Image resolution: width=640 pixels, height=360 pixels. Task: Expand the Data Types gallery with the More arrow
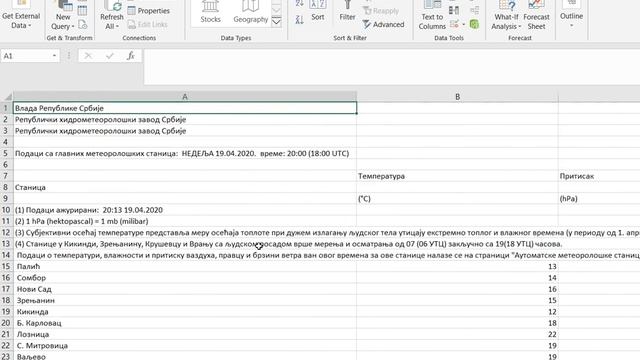(x=276, y=21)
